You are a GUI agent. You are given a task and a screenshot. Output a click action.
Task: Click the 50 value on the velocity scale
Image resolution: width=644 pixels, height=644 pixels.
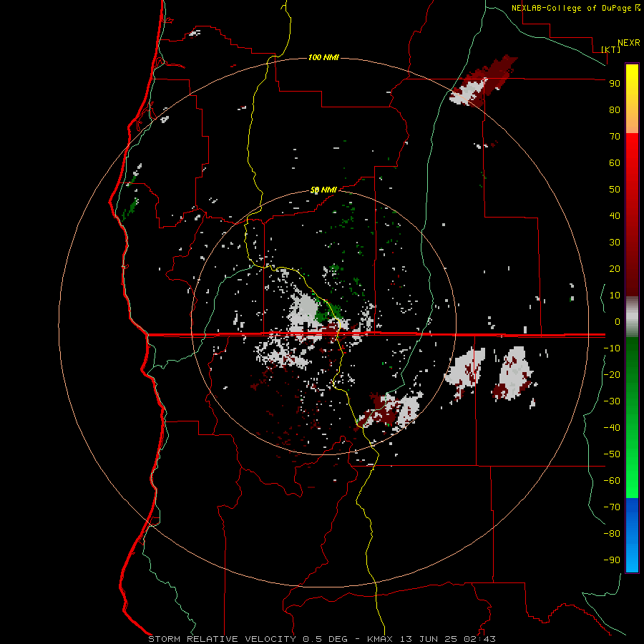[615, 190]
